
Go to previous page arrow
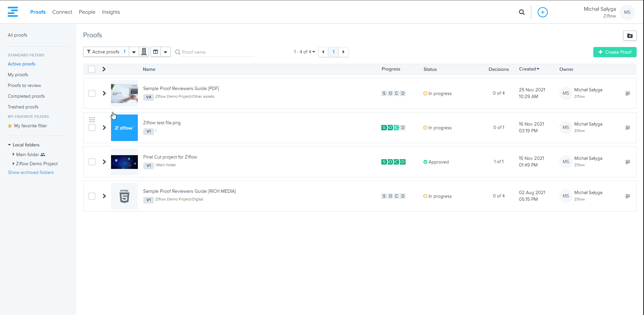point(323,52)
